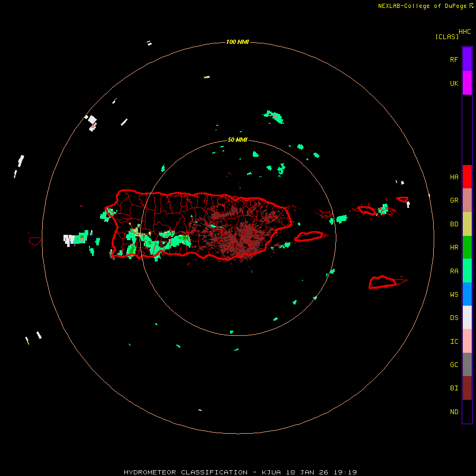Image resolution: width=476 pixels, height=476 pixels.
Task: Click the BD legend label
Action: coord(454,224)
